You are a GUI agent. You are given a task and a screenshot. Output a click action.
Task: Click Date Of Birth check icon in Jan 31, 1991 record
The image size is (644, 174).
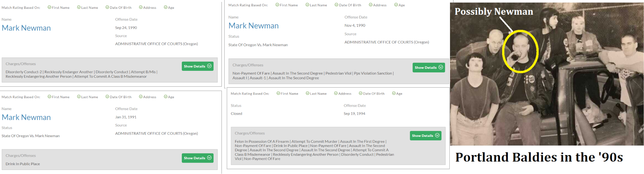coord(107,97)
